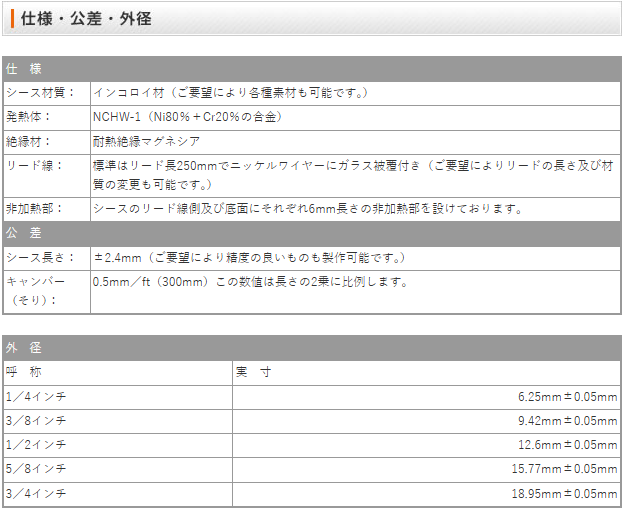Click the 呼称 column header
This screenshot has height=511, width=624.
(x=24, y=372)
